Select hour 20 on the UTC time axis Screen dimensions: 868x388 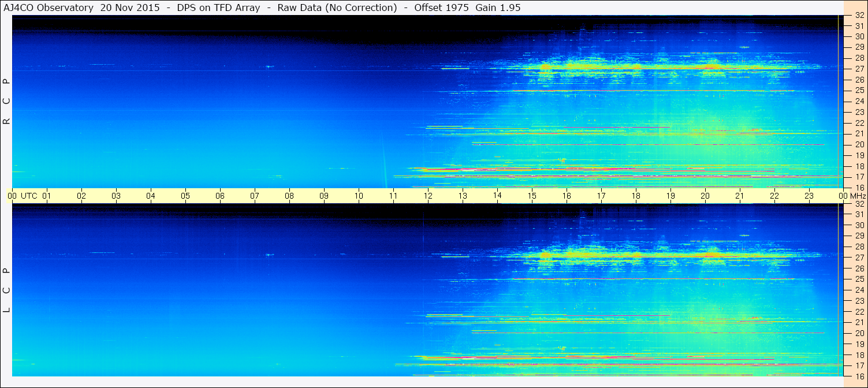(x=705, y=196)
